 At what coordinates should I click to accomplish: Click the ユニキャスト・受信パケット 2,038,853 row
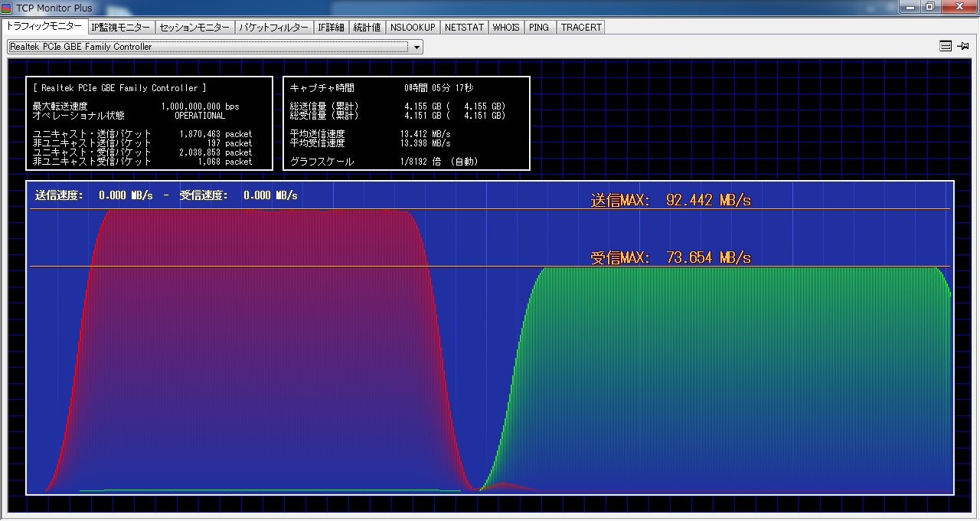pyautogui.click(x=142, y=152)
